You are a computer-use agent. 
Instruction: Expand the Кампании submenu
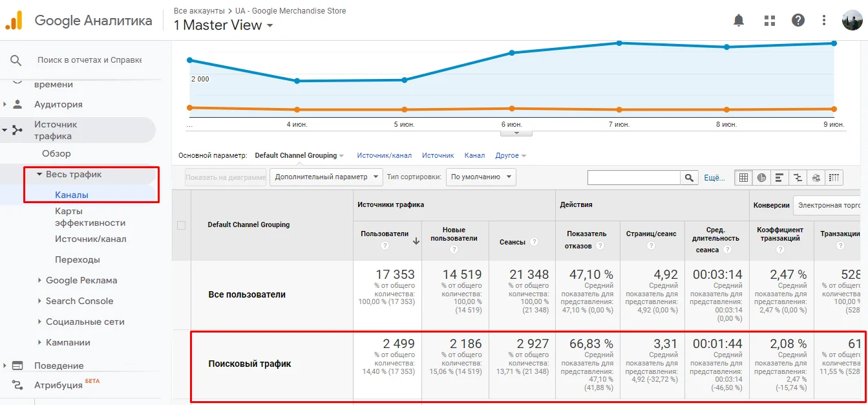[x=39, y=342]
